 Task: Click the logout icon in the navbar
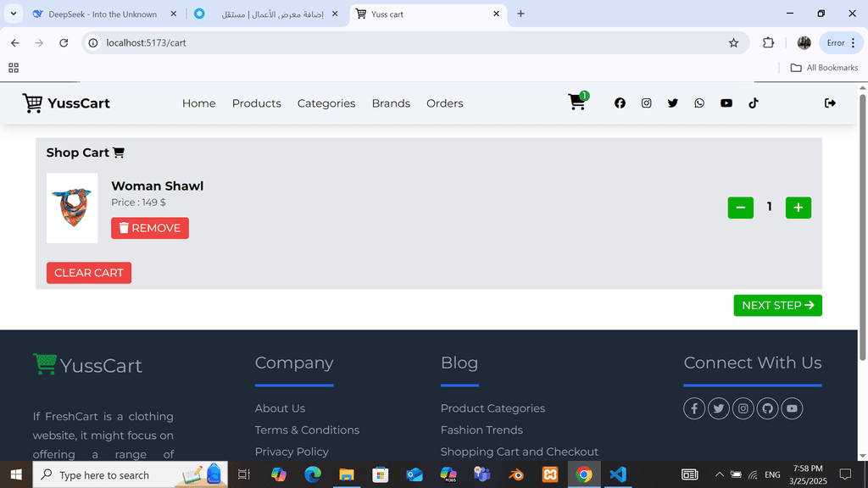pyautogui.click(x=830, y=103)
